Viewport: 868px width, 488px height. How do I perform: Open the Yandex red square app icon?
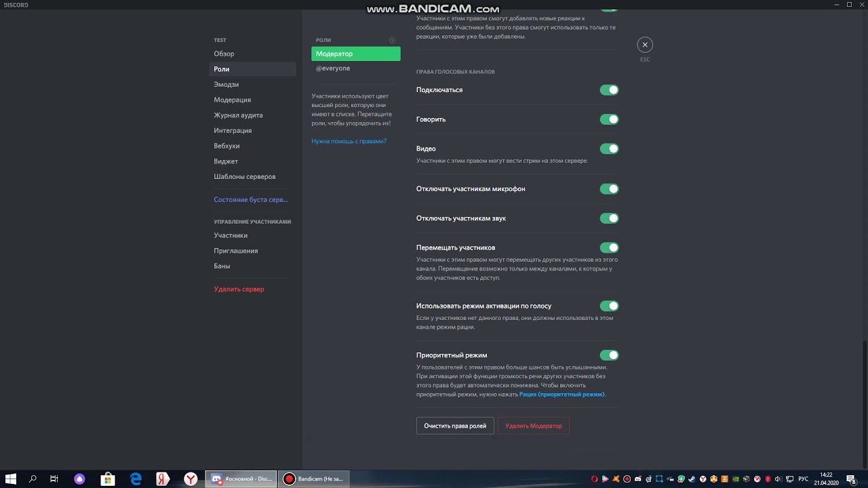(x=163, y=479)
